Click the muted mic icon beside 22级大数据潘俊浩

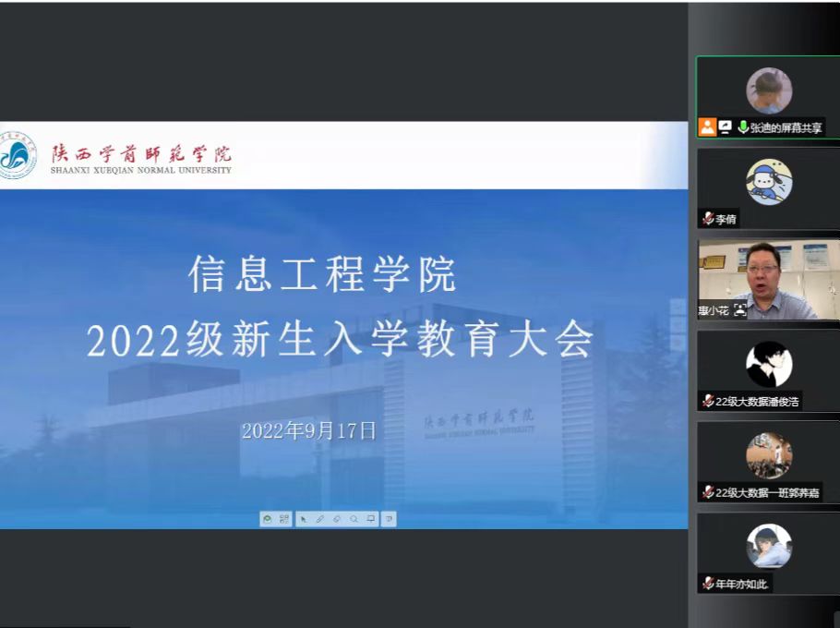click(x=708, y=401)
